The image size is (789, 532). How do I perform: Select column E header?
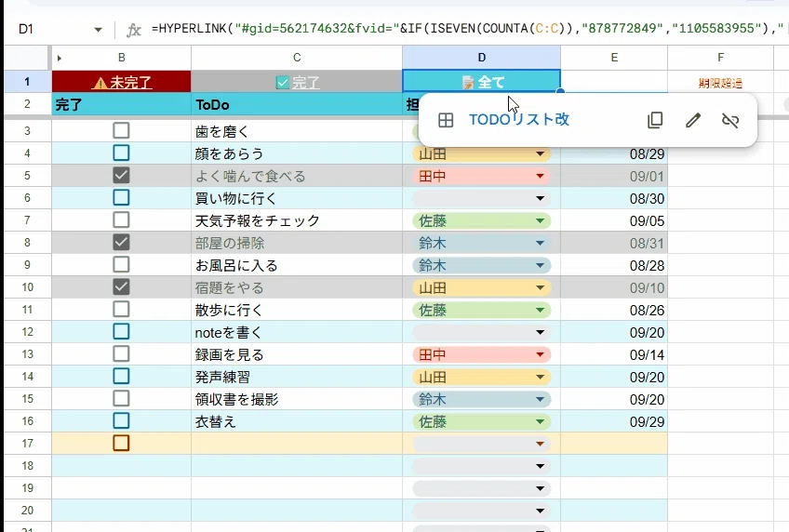tap(614, 58)
